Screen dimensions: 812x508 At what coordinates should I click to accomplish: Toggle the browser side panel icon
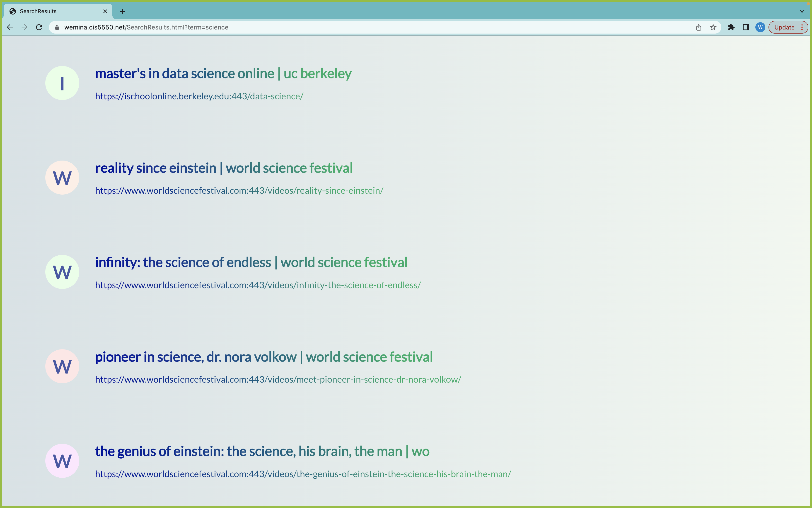pos(746,27)
